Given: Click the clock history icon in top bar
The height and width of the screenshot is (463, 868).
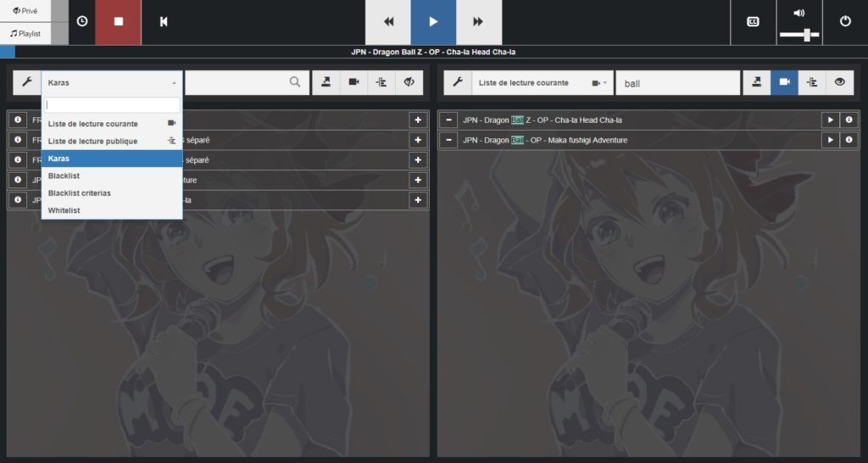Looking at the screenshot, I should (x=82, y=21).
